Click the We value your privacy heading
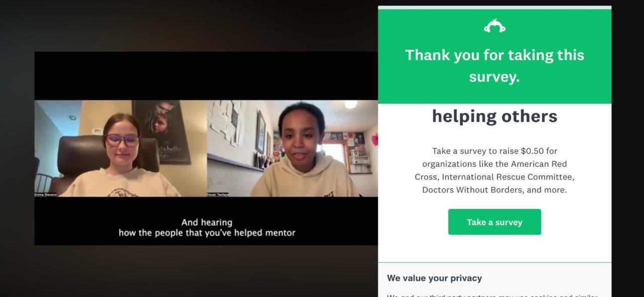Viewport: 644px width, 297px height. (434, 278)
